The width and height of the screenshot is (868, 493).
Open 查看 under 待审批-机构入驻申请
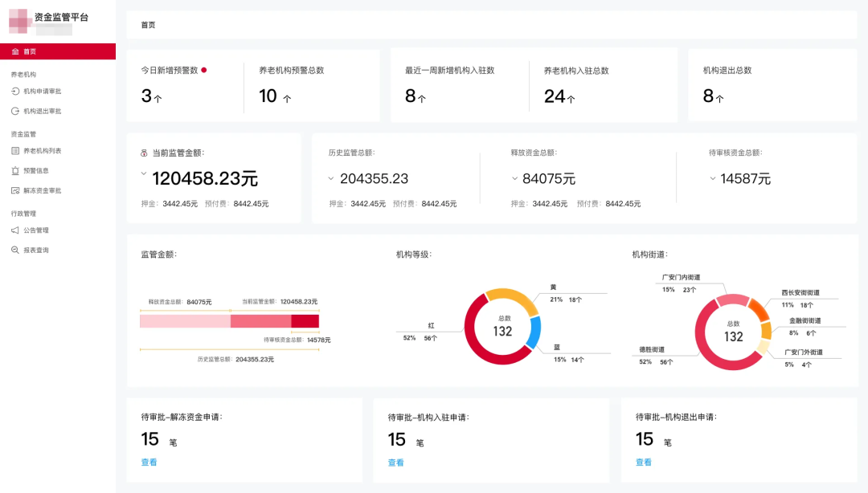click(395, 462)
